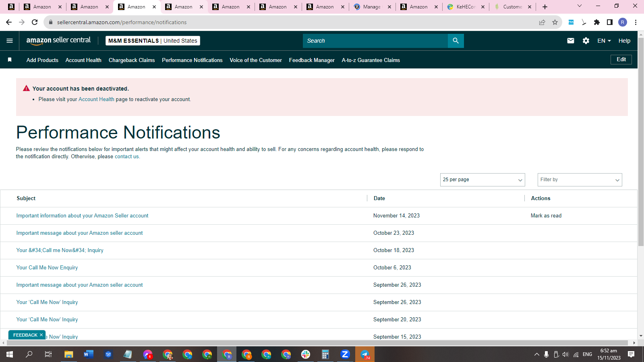Click Mark as read for November 14 notification
This screenshot has height=362, width=644.
[546, 216]
